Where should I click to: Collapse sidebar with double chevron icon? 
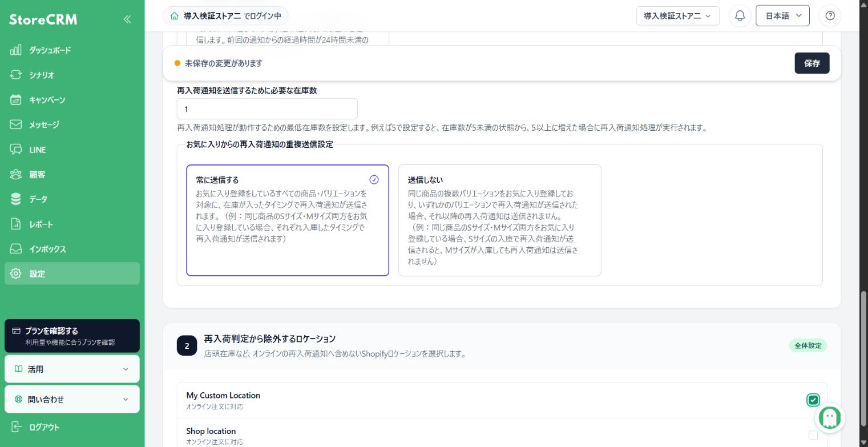(x=127, y=19)
